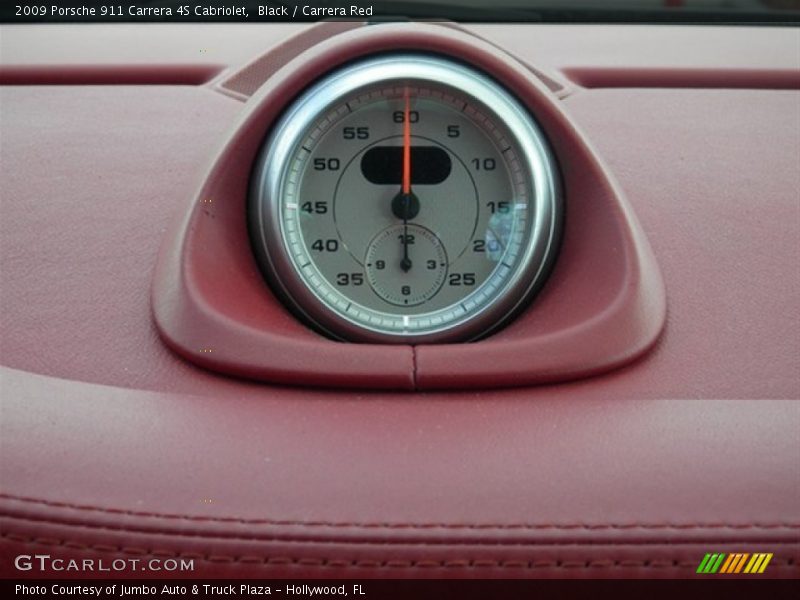Click the number 5 on the dial

(x=453, y=132)
